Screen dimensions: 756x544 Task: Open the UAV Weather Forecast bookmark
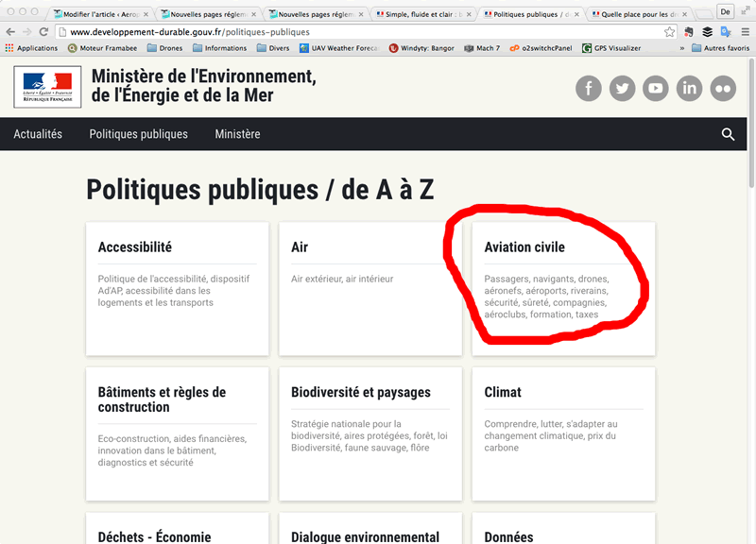coord(339,48)
